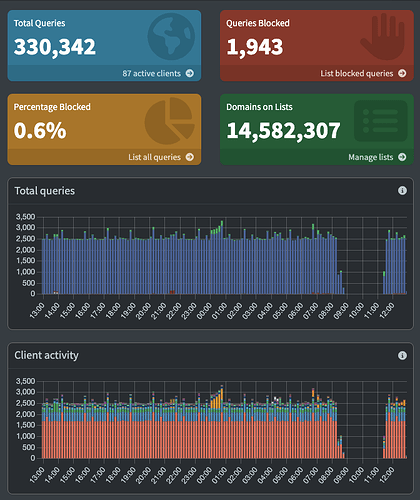Click the info icon on Client activity panel
The width and height of the screenshot is (420, 500).
[x=402, y=355]
